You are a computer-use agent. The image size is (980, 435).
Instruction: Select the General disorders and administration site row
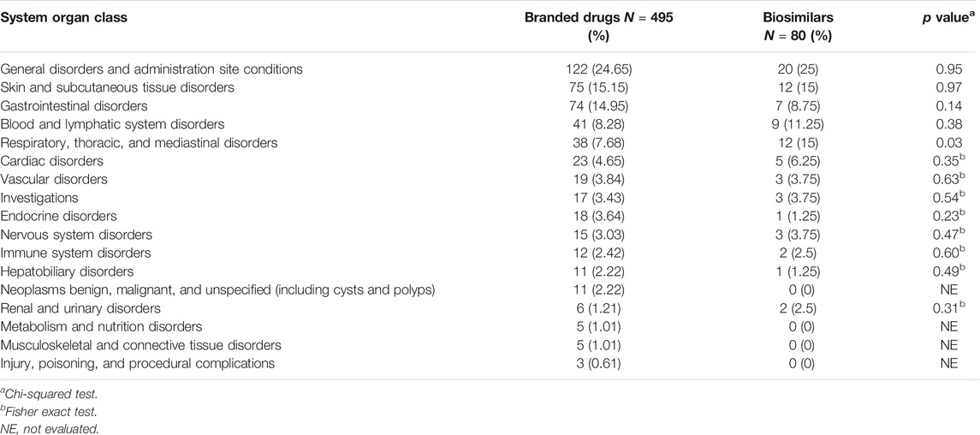(490, 70)
